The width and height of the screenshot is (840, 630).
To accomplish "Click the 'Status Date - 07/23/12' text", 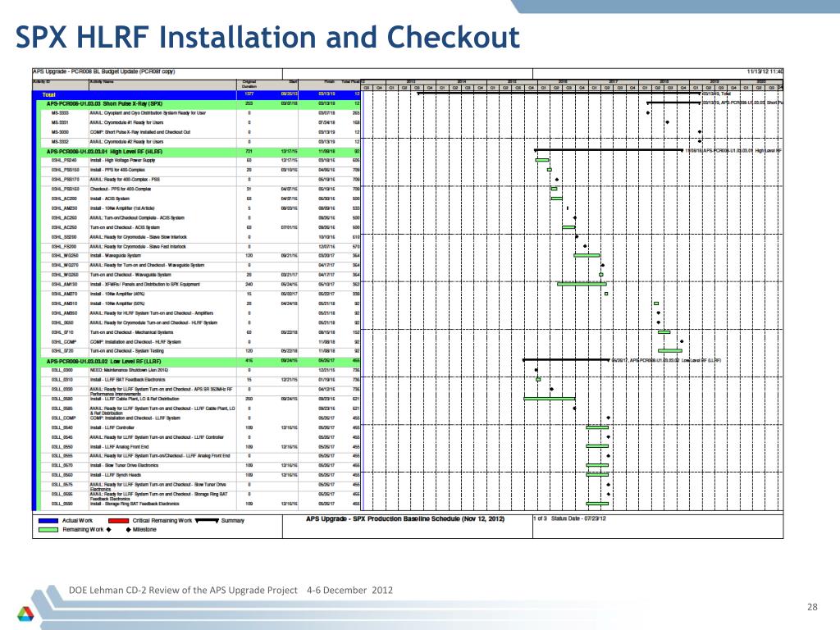I will pyautogui.click(x=578, y=518).
